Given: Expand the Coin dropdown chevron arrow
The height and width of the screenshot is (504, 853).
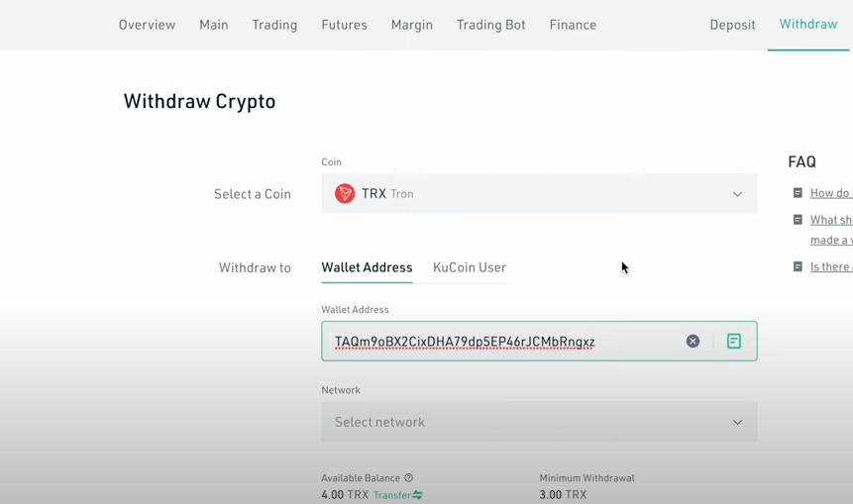Looking at the screenshot, I should tap(737, 194).
